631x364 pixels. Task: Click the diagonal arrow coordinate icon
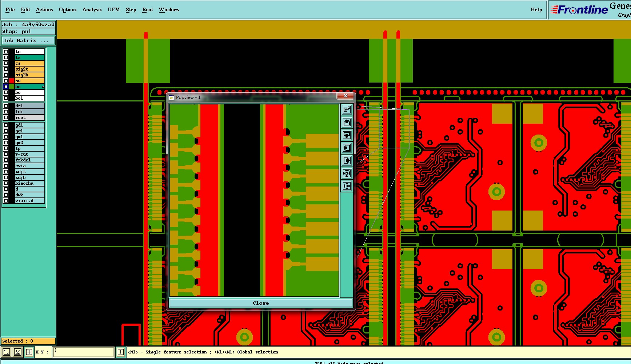[x=6, y=352]
